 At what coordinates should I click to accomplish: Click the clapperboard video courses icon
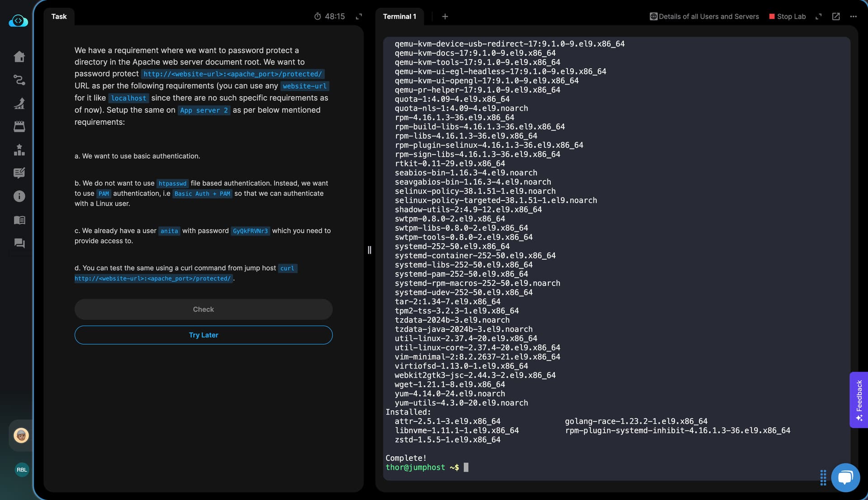coord(19,127)
